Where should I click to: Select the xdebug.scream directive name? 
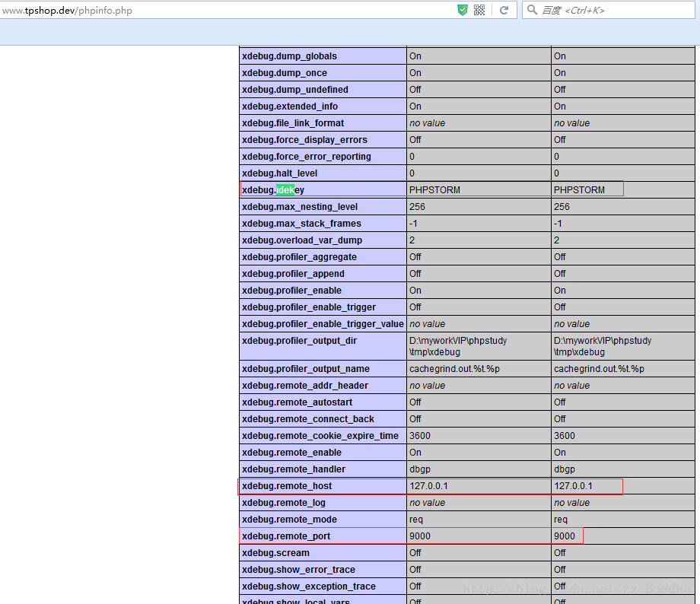point(275,553)
